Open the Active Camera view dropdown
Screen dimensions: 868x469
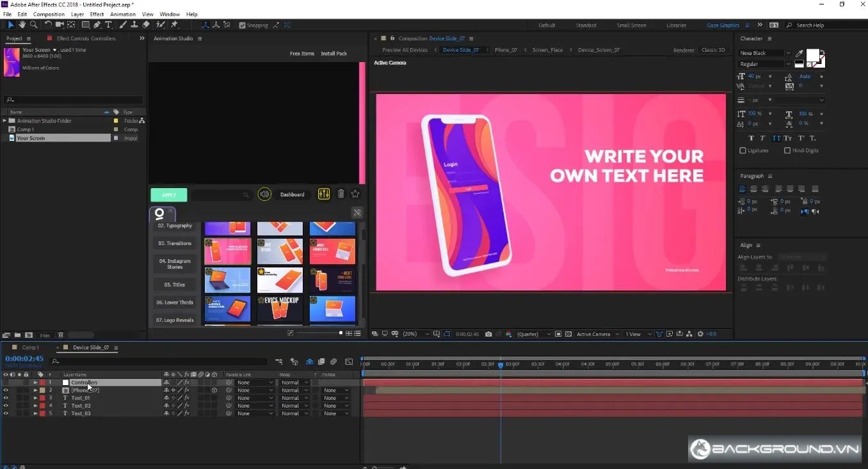(x=598, y=334)
